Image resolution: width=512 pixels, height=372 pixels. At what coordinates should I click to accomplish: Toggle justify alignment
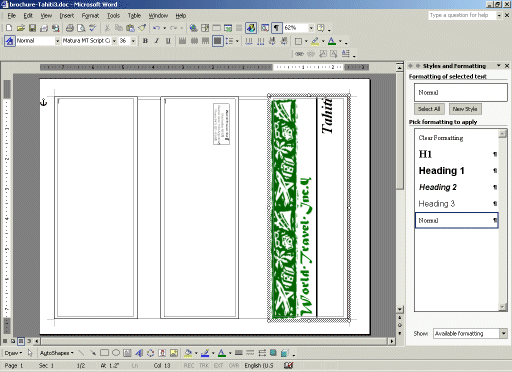218,41
